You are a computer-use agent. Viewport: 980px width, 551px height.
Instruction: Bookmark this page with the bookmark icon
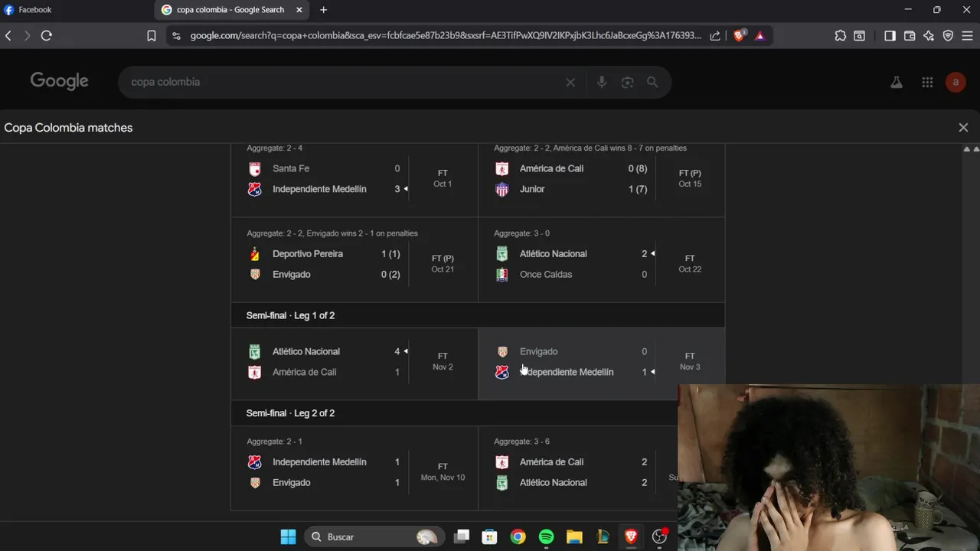[x=152, y=35]
